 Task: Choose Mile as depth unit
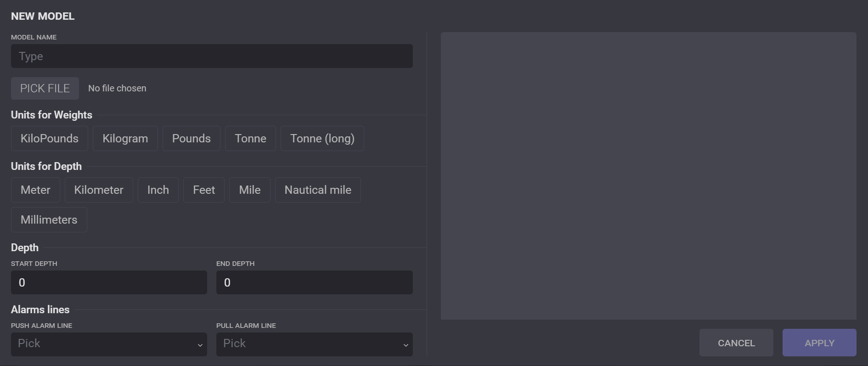pyautogui.click(x=250, y=190)
